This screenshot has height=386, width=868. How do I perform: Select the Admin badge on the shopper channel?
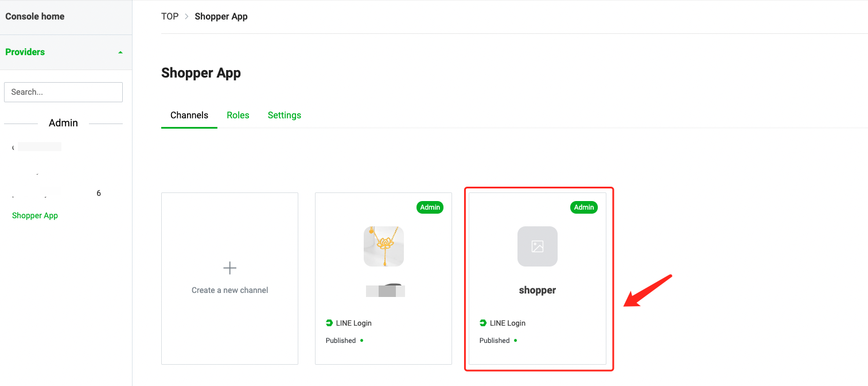tap(583, 207)
